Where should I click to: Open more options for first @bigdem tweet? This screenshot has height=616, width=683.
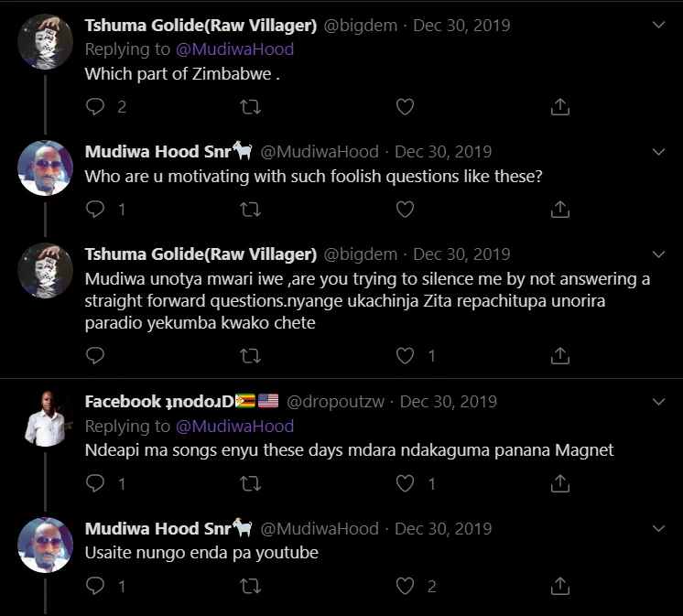pos(658,25)
